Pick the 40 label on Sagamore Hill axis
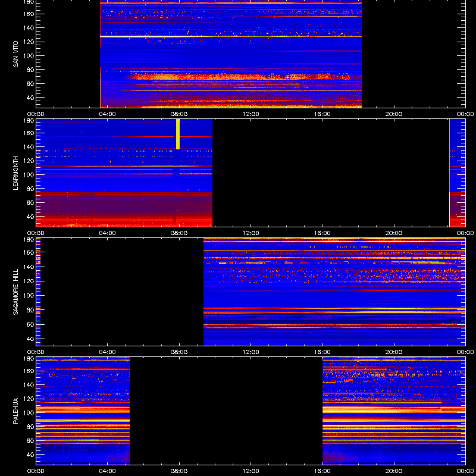The width and height of the screenshot is (476, 476). tap(30, 339)
